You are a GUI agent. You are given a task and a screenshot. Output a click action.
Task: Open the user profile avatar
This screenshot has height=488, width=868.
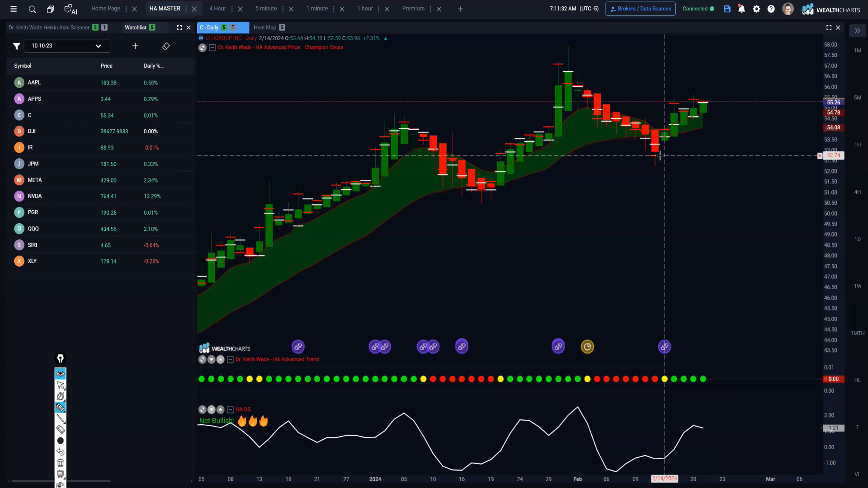point(788,9)
